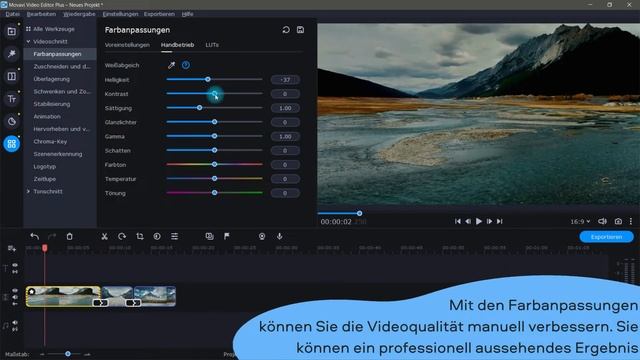Open the Hilfe menu
This screenshot has width=640, height=360.
click(x=187, y=14)
